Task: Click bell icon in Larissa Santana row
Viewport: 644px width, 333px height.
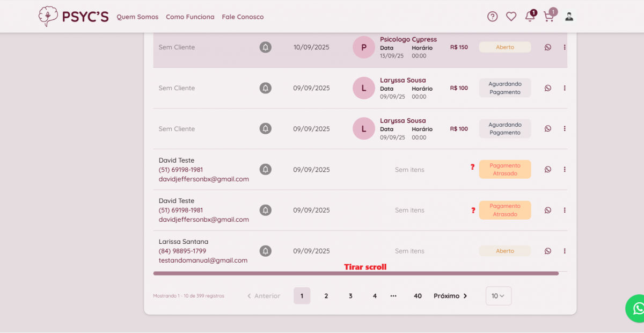Action: [x=265, y=251]
